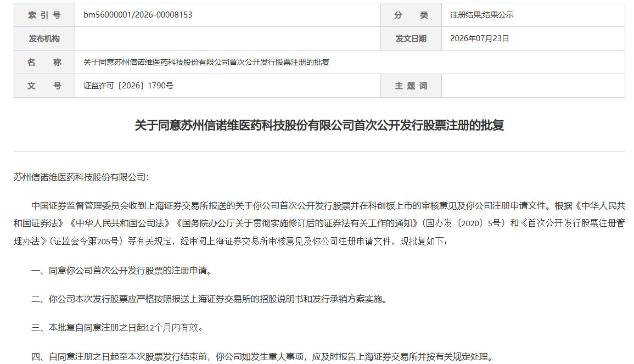This screenshot has height=364, width=634.
Task: Click the 发文日期 label cell
Action: point(411,38)
